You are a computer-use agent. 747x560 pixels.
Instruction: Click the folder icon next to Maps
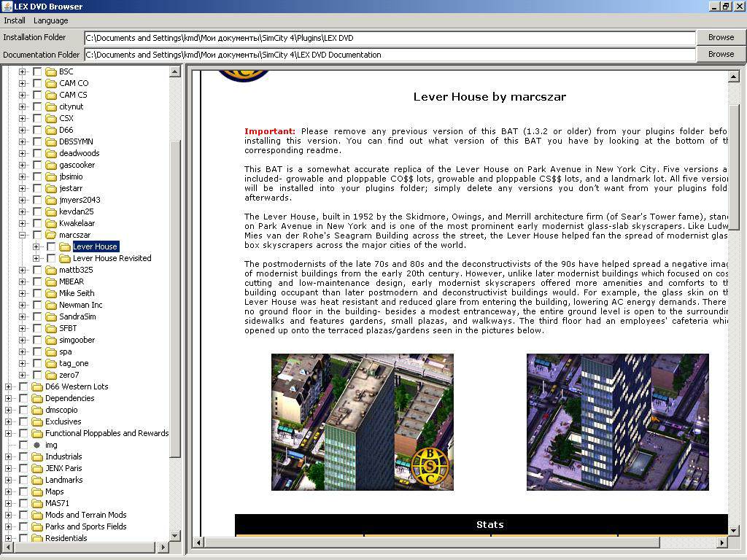pos(37,491)
